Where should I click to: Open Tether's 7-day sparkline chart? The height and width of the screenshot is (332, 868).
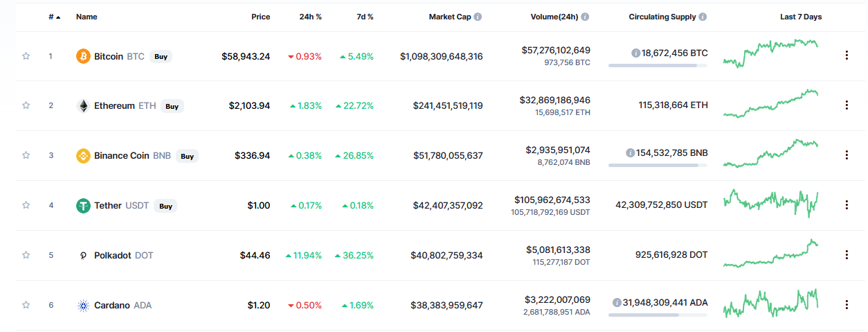(x=770, y=203)
